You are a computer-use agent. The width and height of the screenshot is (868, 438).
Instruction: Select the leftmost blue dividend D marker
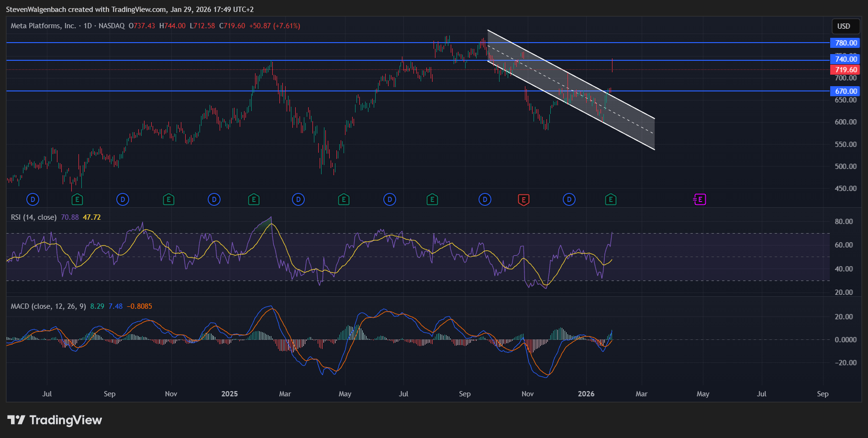[x=33, y=200]
